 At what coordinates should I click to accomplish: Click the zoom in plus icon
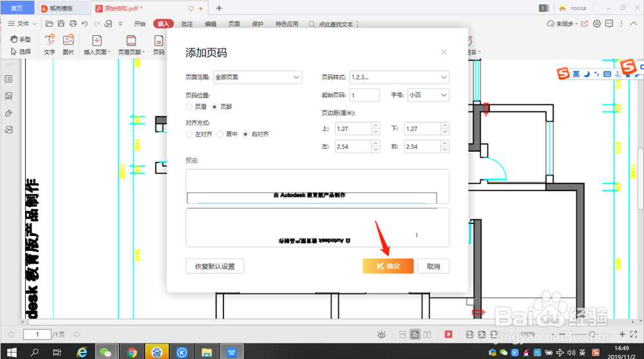tap(622, 335)
